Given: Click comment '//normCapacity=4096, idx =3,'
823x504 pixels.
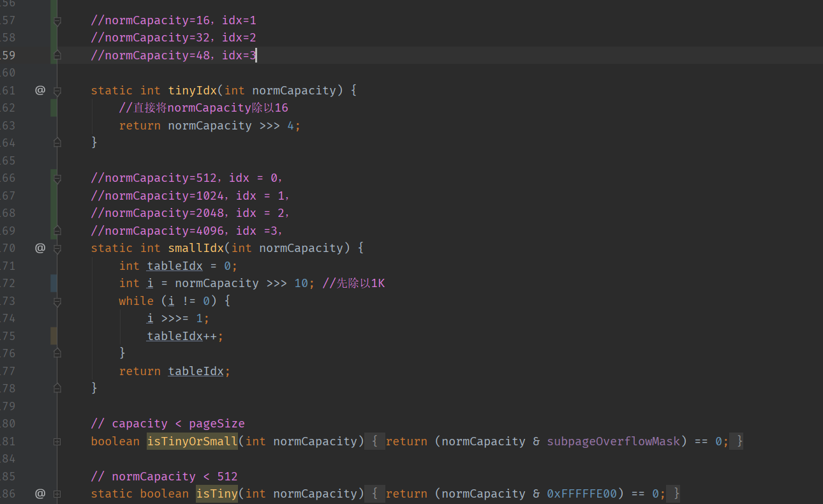Looking at the screenshot, I should [x=187, y=230].
